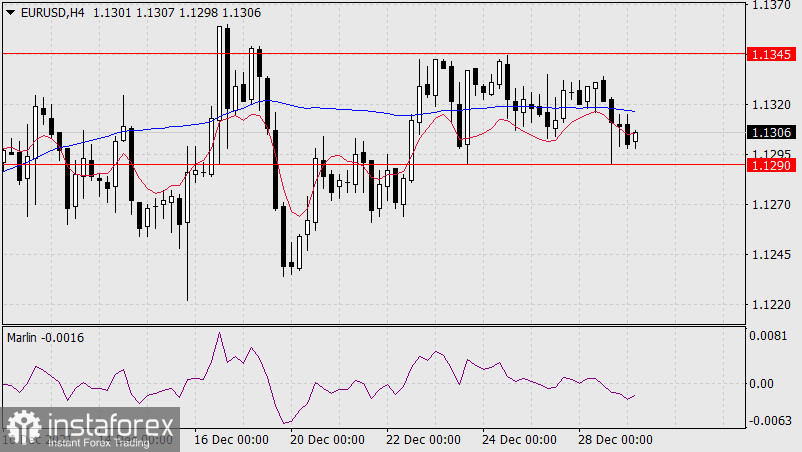The image size is (802, 452).
Task: Click the triangle arrow beside EURUSD,H4 title
Action: coord(11,11)
